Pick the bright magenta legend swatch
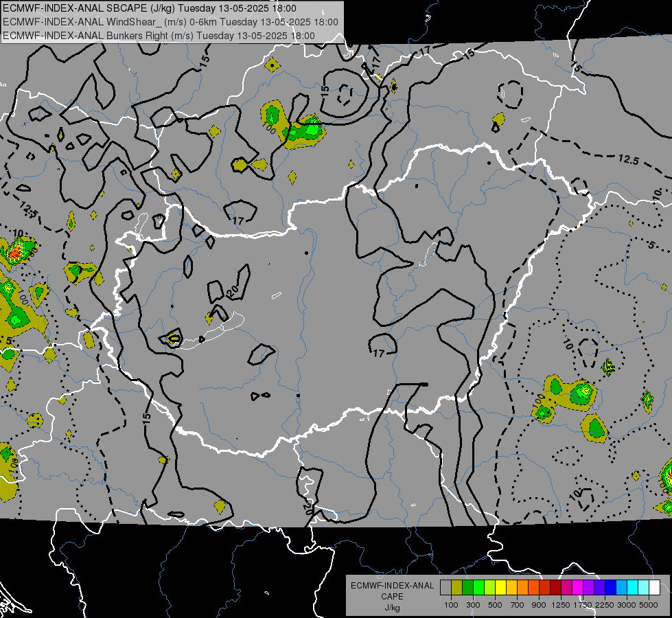This screenshot has height=618, width=672. (x=578, y=587)
